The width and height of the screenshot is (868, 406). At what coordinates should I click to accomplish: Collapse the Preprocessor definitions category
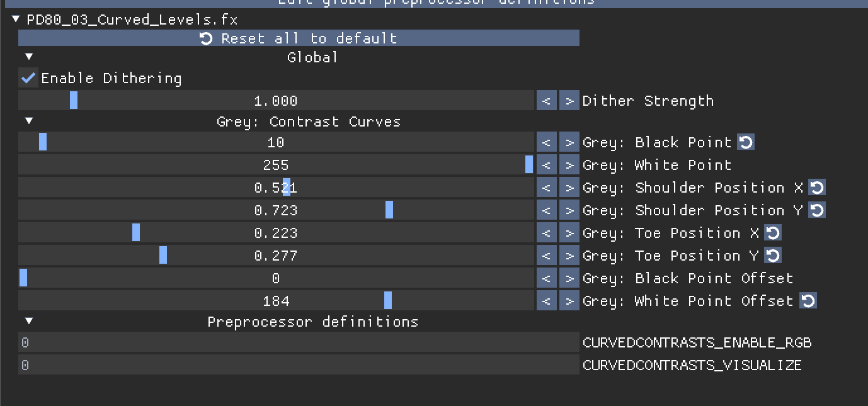(x=29, y=321)
